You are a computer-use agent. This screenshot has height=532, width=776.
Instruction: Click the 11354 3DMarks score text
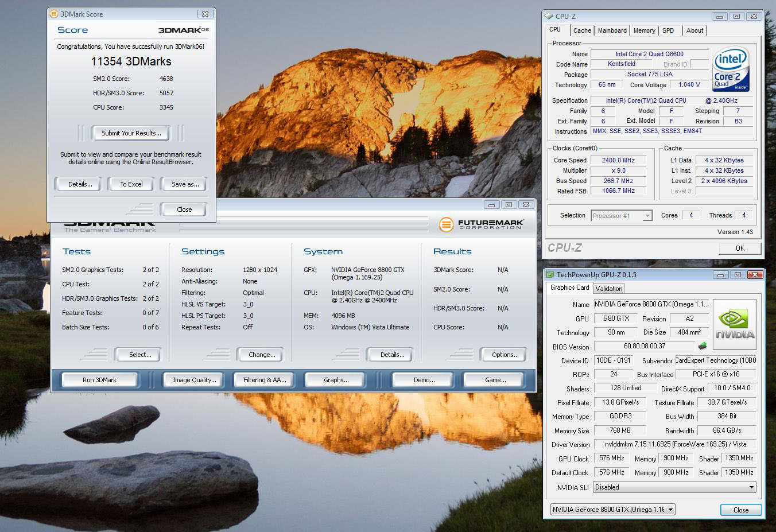pos(131,61)
